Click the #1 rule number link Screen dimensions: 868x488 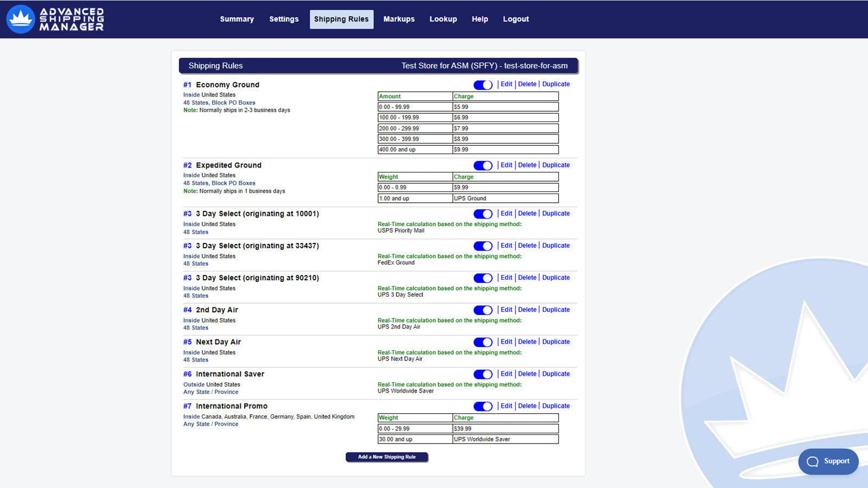[187, 85]
